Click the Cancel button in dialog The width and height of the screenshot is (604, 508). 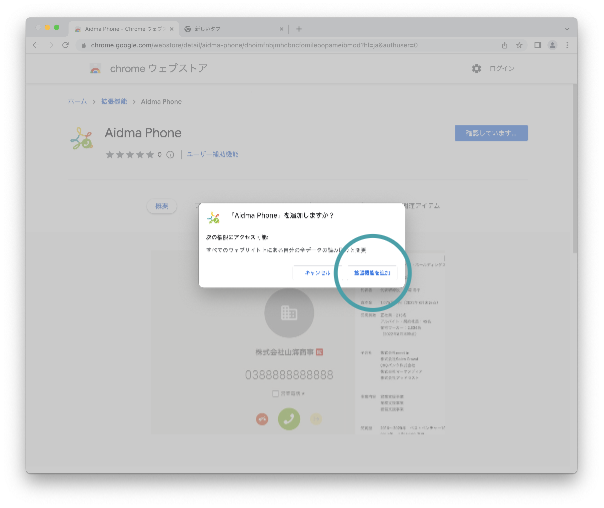(x=317, y=273)
